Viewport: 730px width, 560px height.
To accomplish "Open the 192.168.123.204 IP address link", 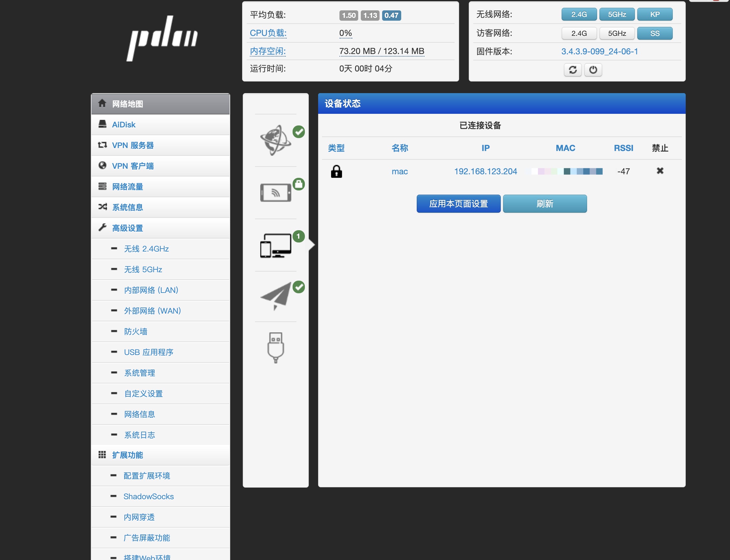I will (485, 171).
